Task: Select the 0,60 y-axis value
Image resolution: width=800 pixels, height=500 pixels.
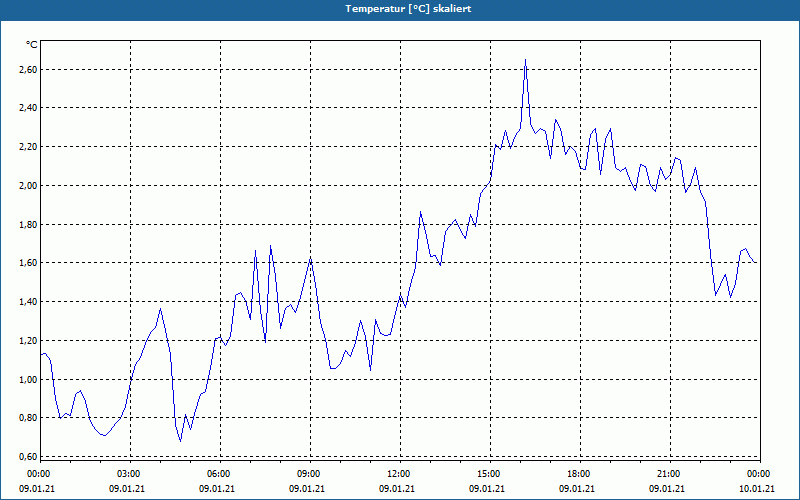Action: (28, 457)
